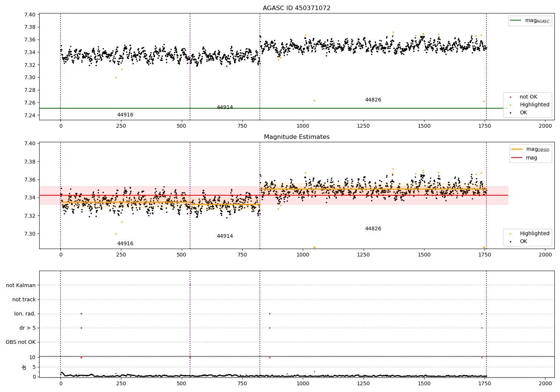The height and width of the screenshot is (392, 560).
Task: Click the 'not track' axis label
Action: (x=24, y=299)
